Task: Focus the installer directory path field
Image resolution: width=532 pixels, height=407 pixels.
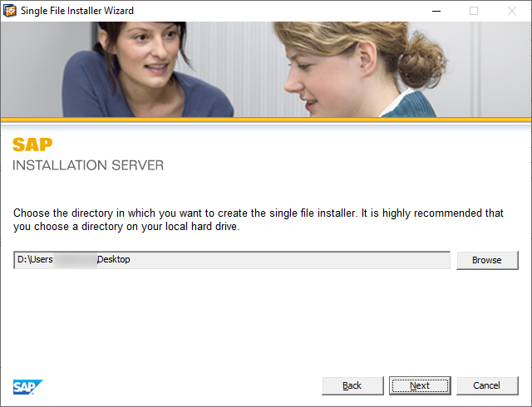Action: coord(232,260)
